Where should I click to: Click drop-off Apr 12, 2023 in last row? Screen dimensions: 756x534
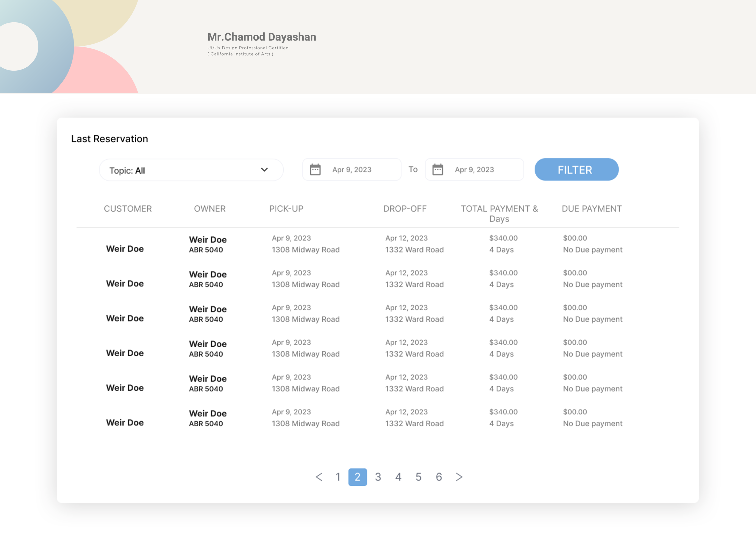click(407, 412)
